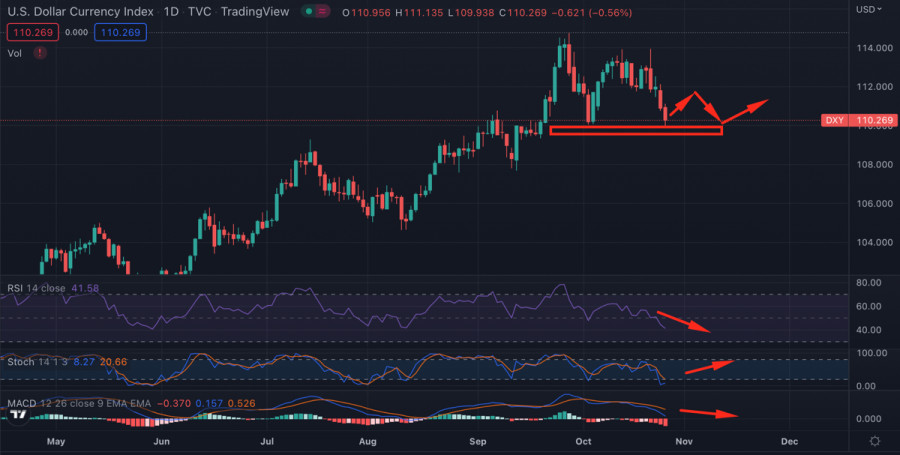This screenshot has height=455, width=900.
Task: Click the MACD 0.000 scale label
Action: 868,419
